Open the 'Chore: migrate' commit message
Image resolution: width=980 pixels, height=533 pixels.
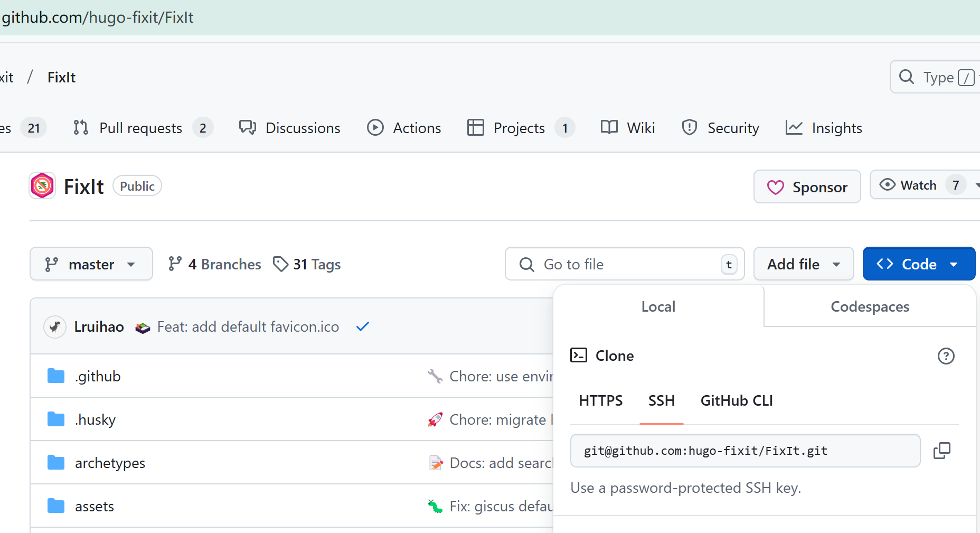[x=501, y=419]
